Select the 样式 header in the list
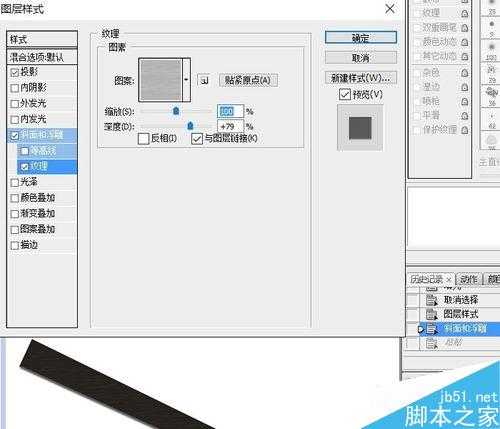 [42, 39]
